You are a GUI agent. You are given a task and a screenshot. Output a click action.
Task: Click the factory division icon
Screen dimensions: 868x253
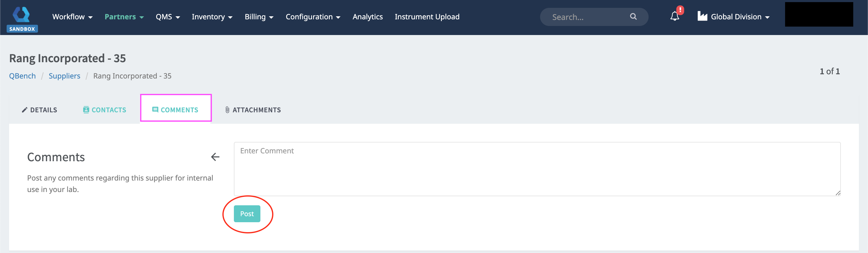[702, 17]
